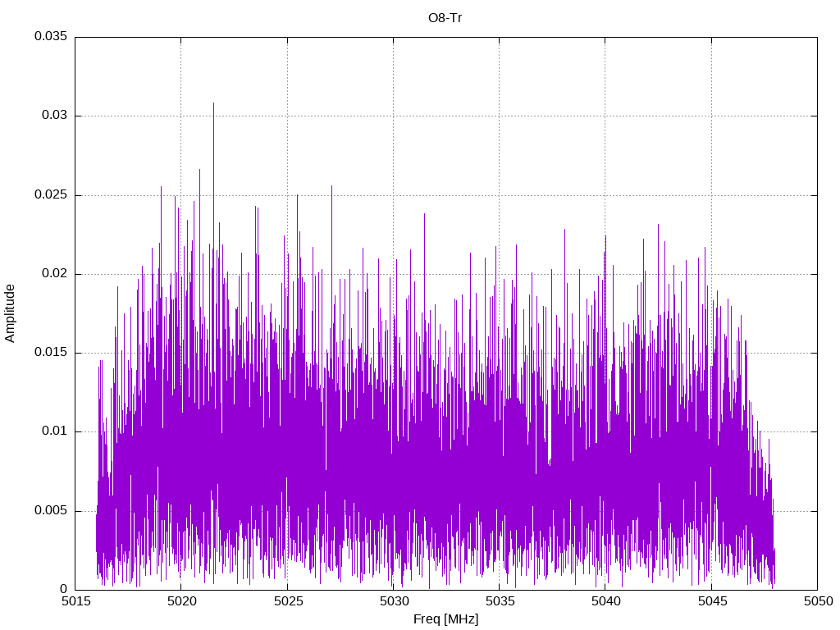Click the x-axis tick value 5025

point(288,601)
